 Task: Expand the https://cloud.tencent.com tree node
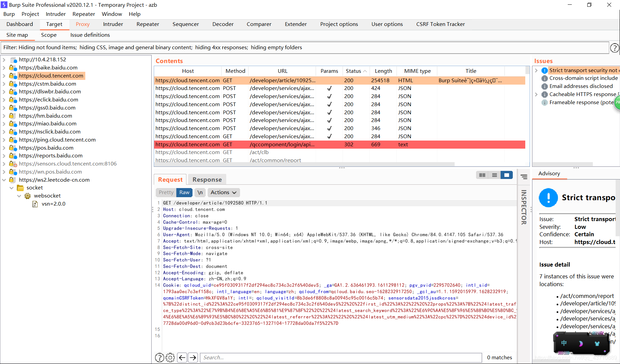click(4, 76)
